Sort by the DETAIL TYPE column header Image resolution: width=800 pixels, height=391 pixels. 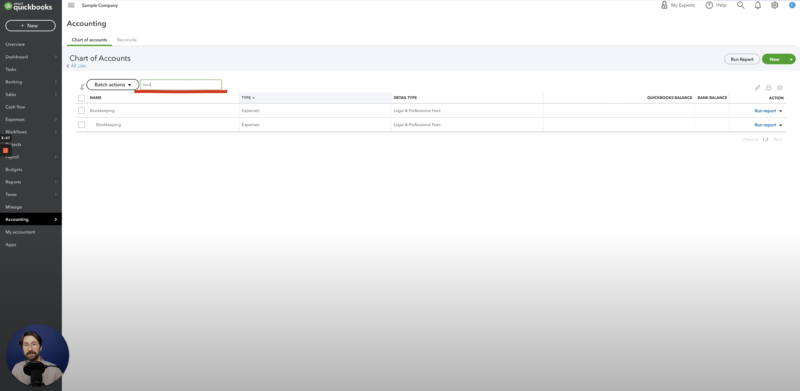(x=405, y=97)
